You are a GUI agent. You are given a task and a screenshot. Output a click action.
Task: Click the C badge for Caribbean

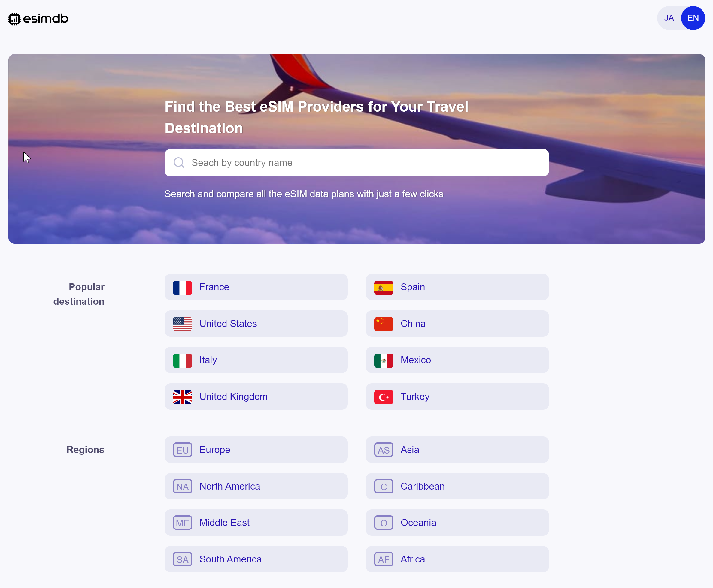384,486
